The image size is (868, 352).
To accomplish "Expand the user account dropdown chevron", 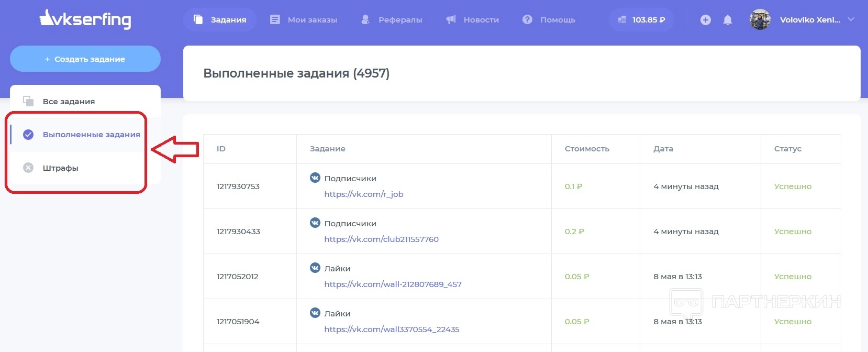I will (851, 19).
